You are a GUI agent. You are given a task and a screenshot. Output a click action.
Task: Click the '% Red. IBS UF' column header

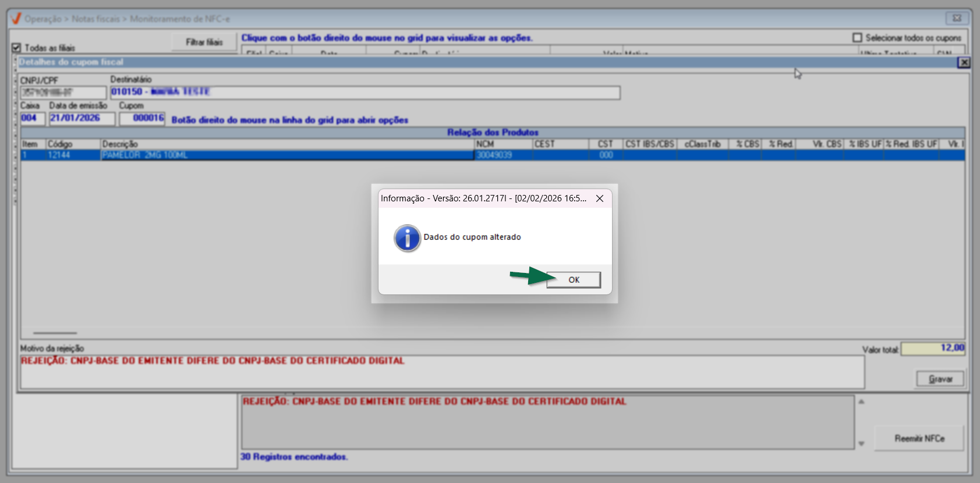coord(912,144)
